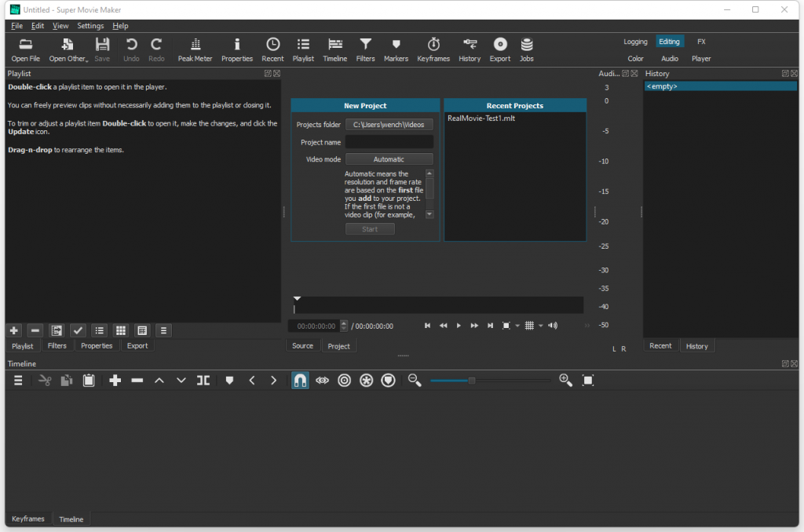Open the player grid options dropdown
This screenshot has width=804, height=532.
(x=540, y=326)
